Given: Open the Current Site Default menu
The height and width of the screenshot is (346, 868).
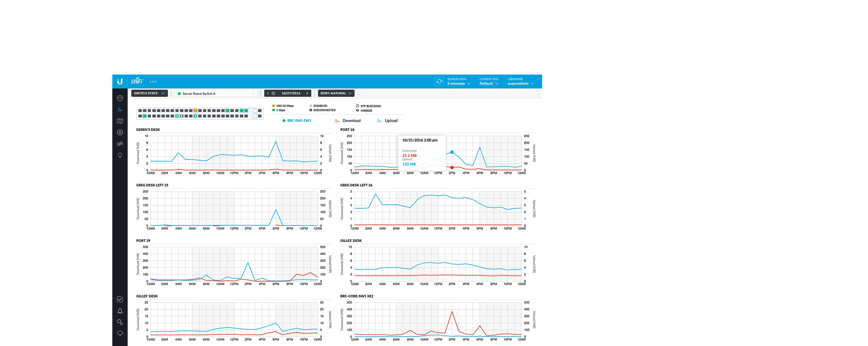Looking at the screenshot, I should pos(489,83).
